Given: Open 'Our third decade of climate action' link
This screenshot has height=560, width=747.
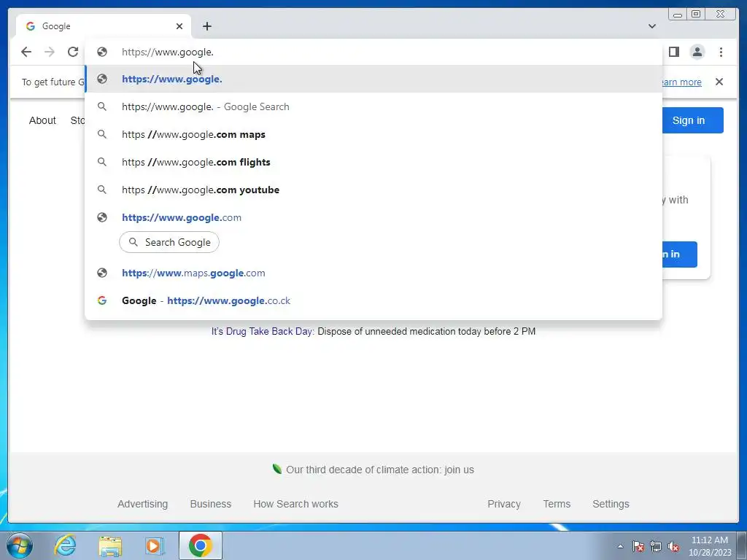Looking at the screenshot, I should [379, 470].
